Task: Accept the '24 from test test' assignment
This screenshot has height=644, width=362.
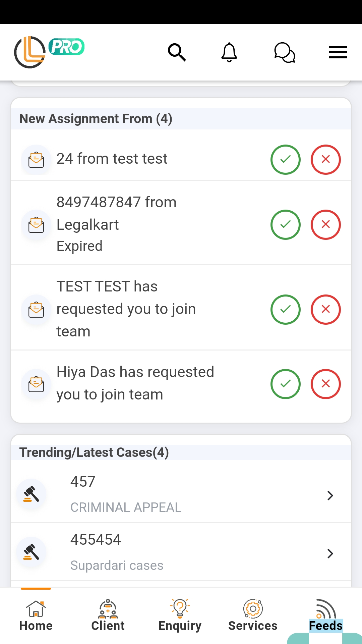Action: 285,160
